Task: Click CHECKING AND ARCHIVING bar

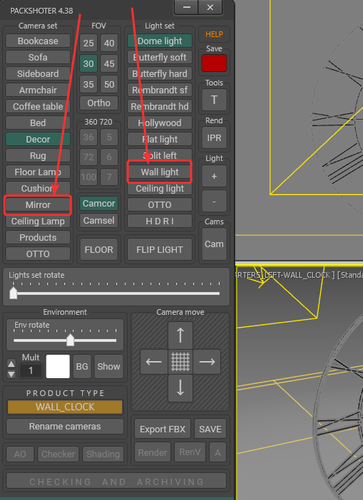Action: pos(116,482)
